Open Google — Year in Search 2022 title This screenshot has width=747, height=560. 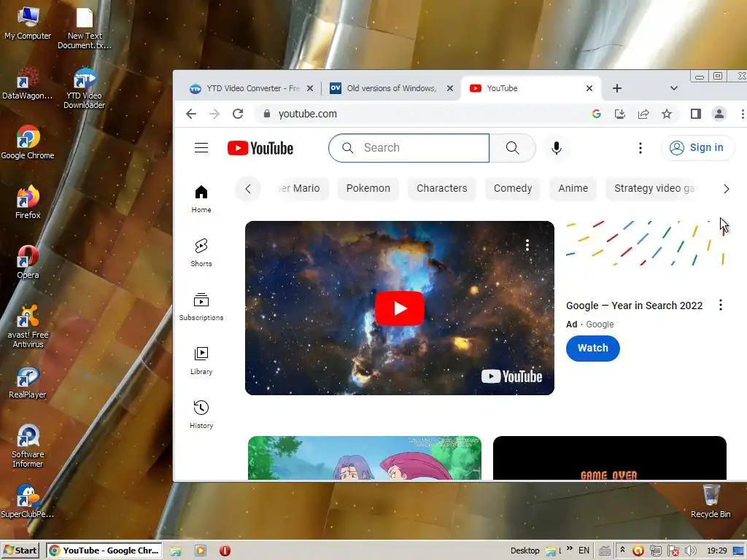[x=634, y=306]
